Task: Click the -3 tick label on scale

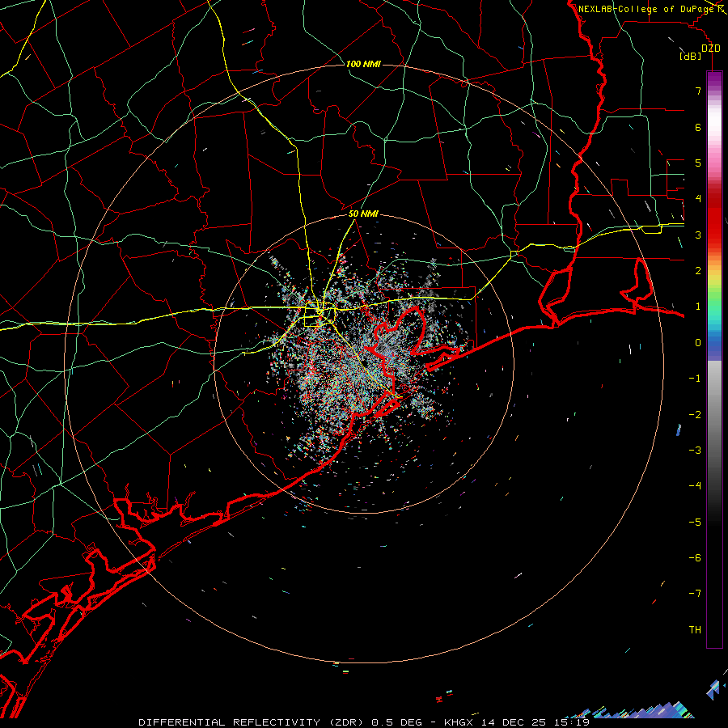Action: tap(695, 451)
